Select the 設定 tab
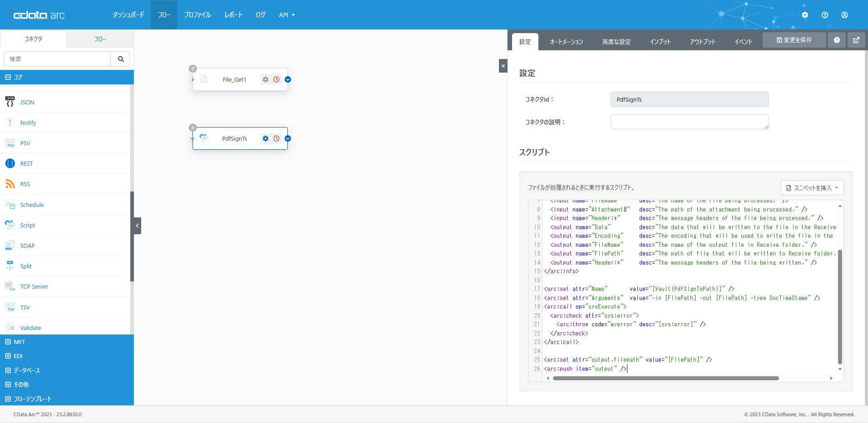The height and width of the screenshot is (423, 868). point(525,42)
